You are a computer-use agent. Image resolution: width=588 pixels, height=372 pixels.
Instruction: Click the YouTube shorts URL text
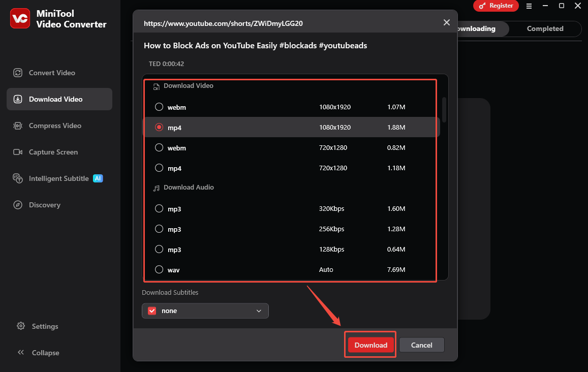pos(223,23)
